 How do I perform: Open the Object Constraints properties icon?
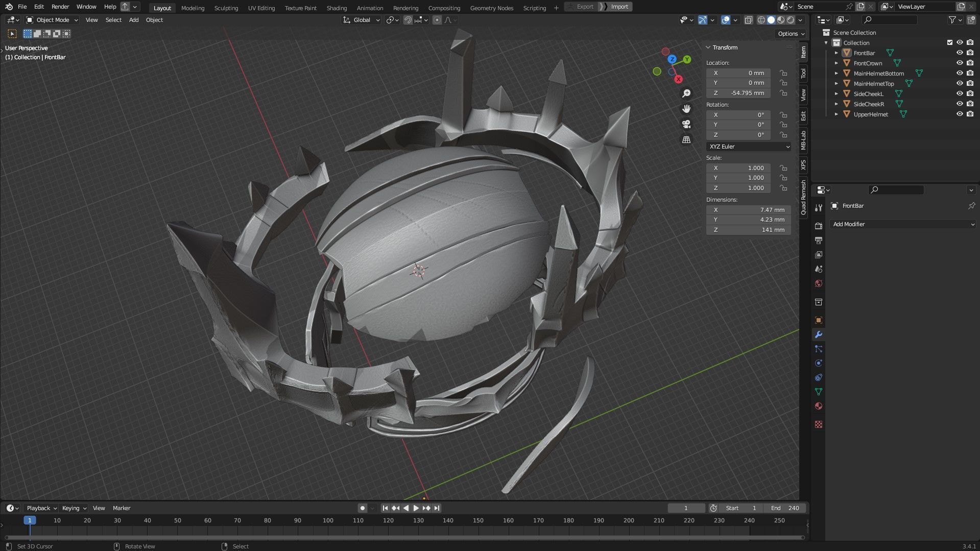click(819, 377)
